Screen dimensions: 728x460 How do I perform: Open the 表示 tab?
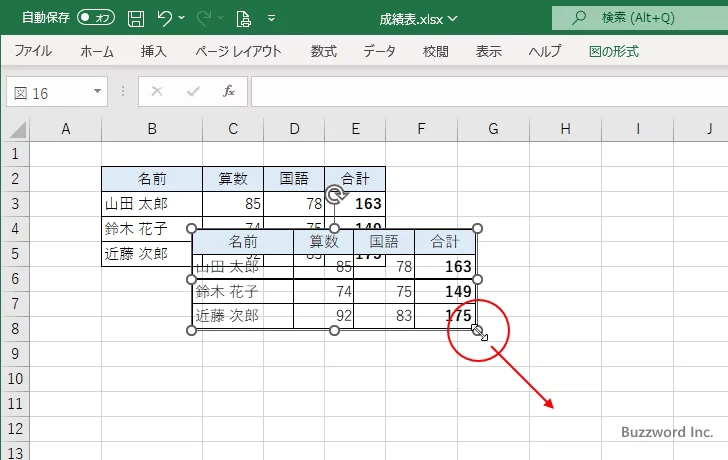click(x=488, y=51)
